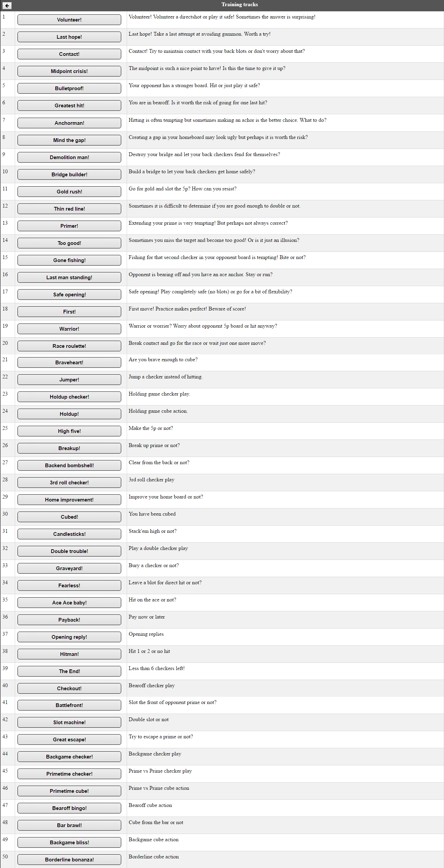444x868 pixels.
Task: Open the Last man standing! track
Action: click(x=69, y=278)
